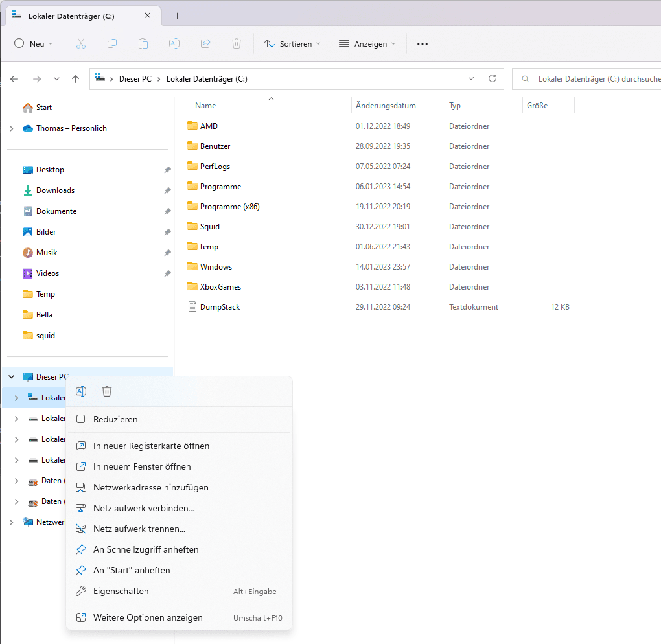Select the Squid folder in file list
This screenshot has width=661, height=644.
pos(209,227)
